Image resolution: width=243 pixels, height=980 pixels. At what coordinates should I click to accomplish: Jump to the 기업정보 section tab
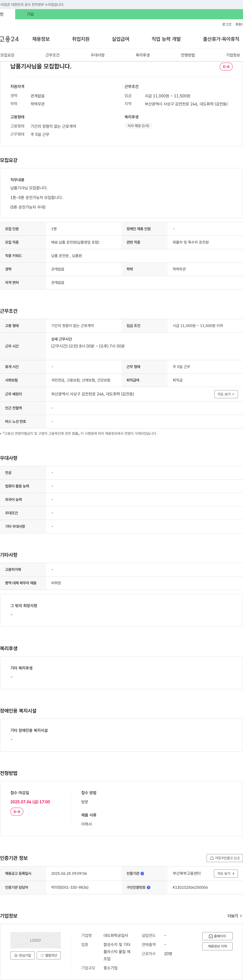pos(233,55)
